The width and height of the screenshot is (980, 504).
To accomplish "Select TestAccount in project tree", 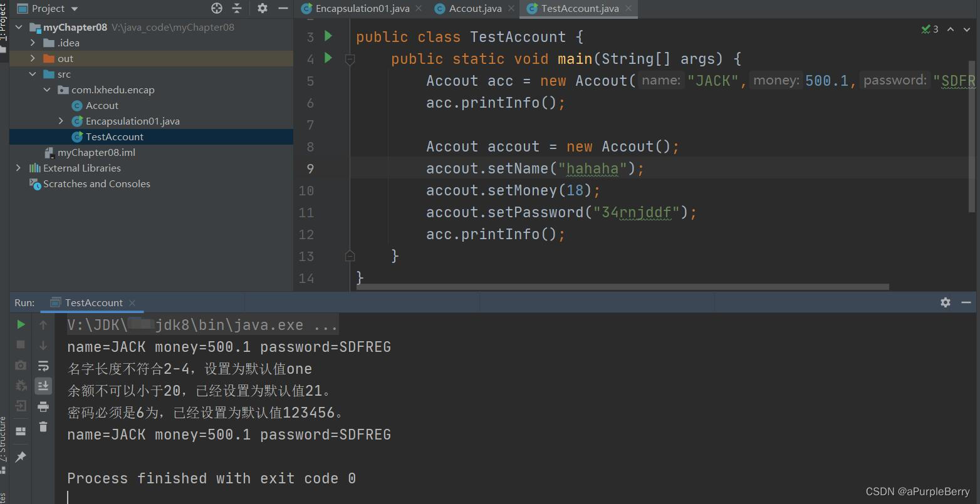I will pyautogui.click(x=114, y=136).
